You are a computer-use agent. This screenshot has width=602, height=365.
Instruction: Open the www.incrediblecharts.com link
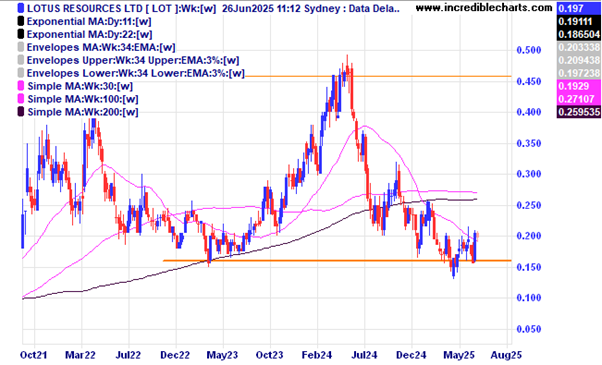coord(484,8)
